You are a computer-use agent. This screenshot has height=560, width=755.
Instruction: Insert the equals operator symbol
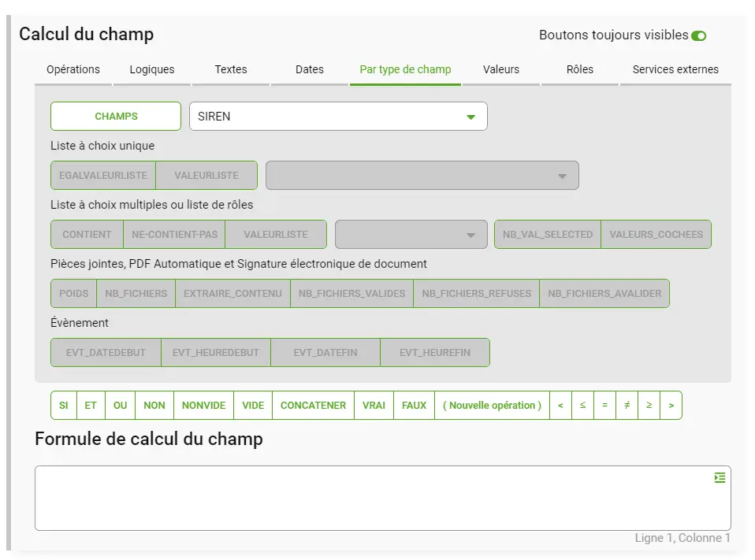coord(604,405)
